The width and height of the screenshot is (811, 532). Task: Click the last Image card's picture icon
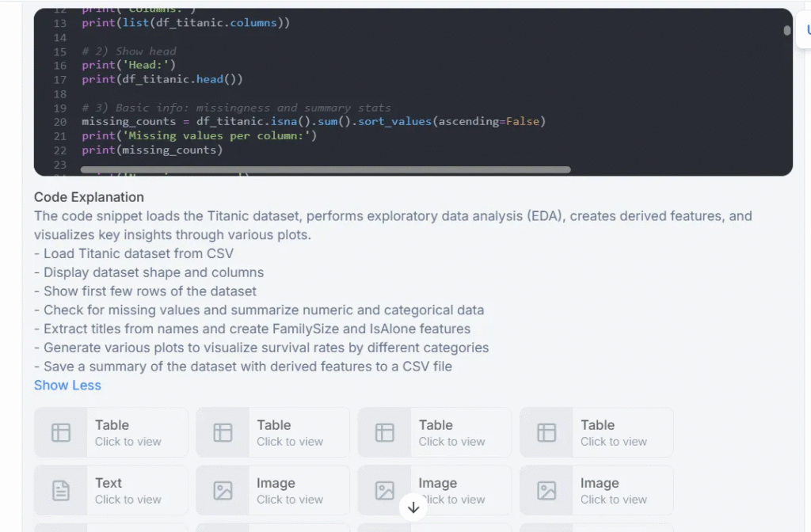pyautogui.click(x=546, y=491)
